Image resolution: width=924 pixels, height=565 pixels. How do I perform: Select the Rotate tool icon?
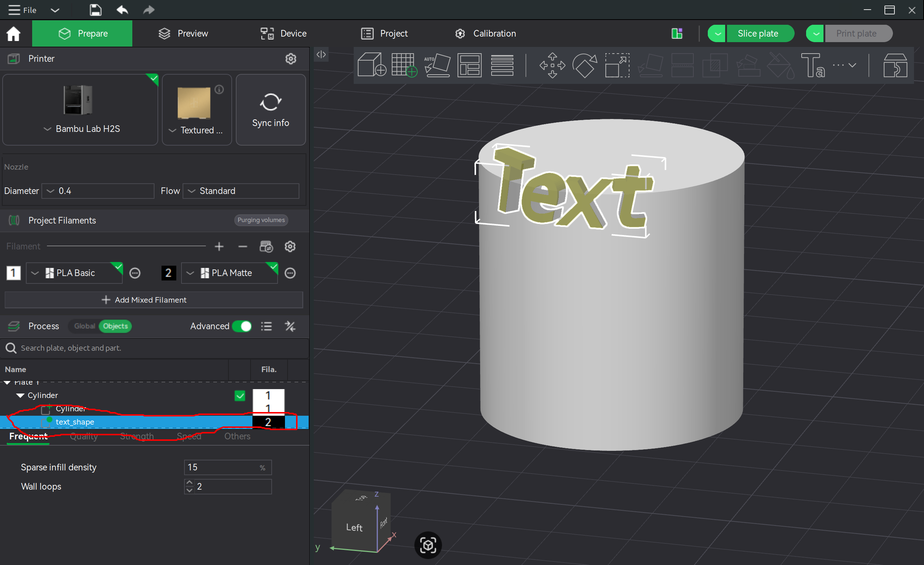585,65
